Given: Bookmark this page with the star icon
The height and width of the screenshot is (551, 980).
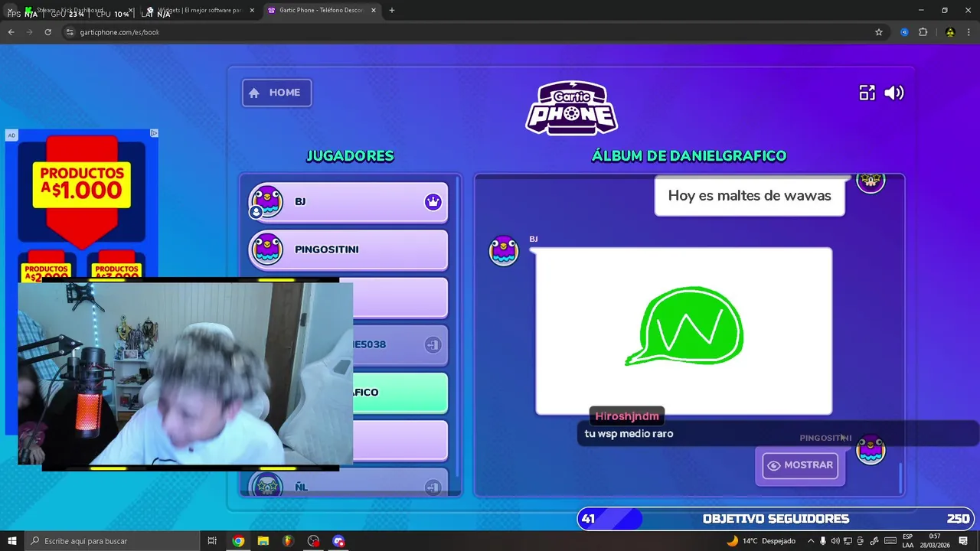Looking at the screenshot, I should pyautogui.click(x=879, y=32).
